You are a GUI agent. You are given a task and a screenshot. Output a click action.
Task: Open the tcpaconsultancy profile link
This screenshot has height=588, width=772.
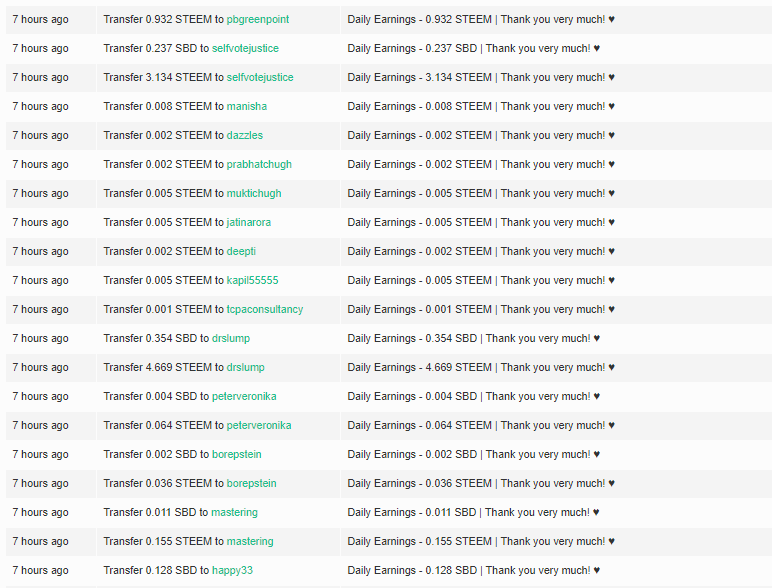(265, 310)
